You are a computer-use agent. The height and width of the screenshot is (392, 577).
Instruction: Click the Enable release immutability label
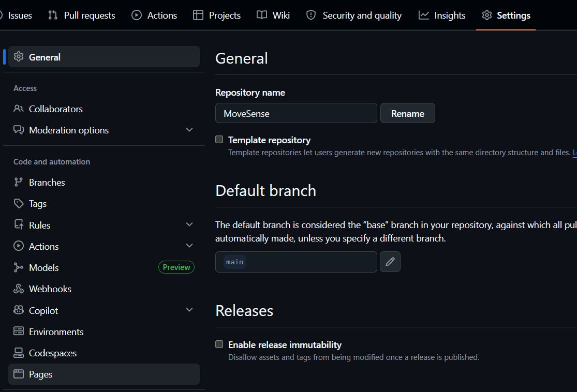[285, 345]
